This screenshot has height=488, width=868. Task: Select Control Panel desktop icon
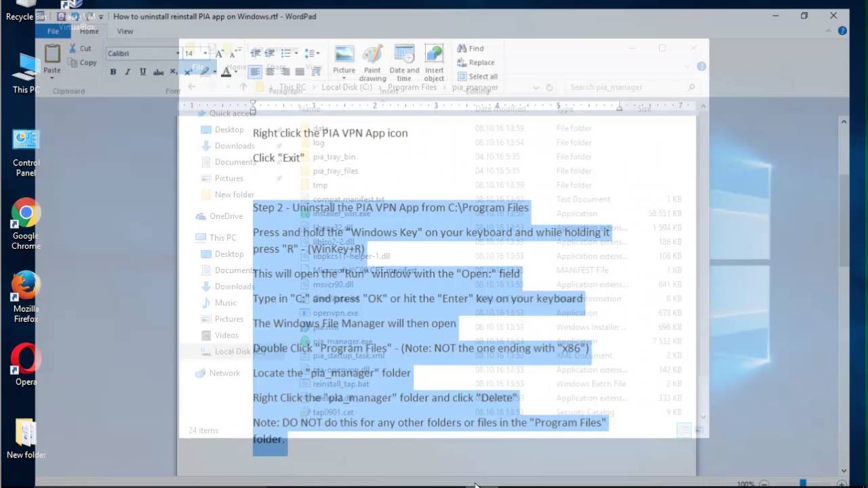(26, 152)
